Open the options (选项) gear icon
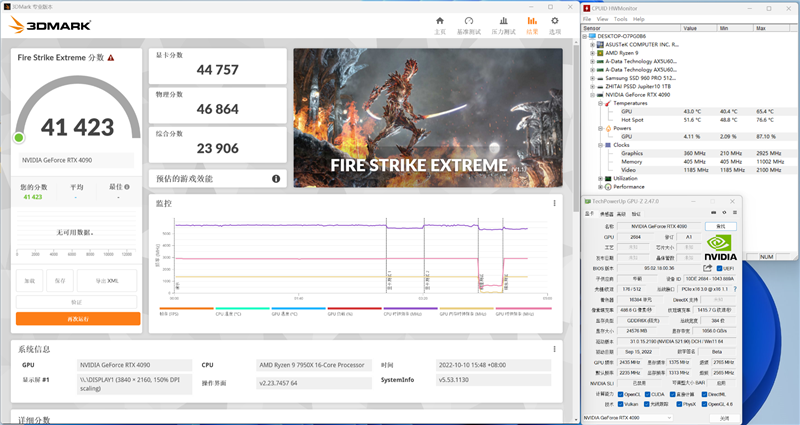 555,21
